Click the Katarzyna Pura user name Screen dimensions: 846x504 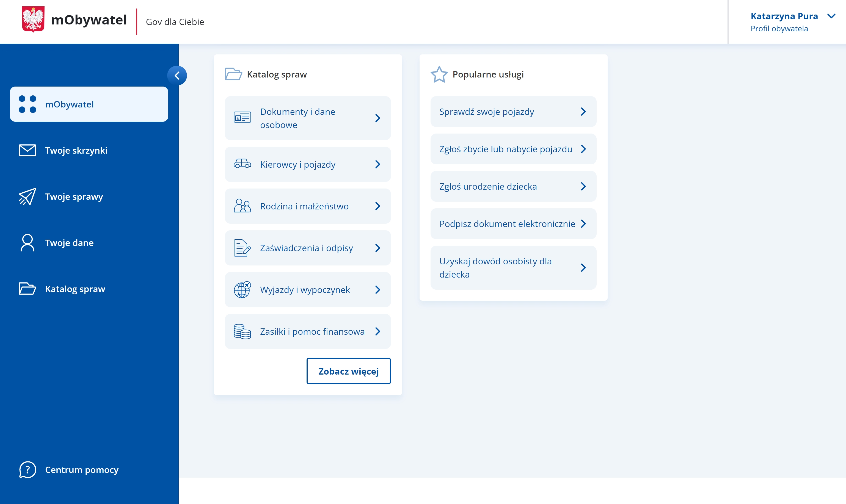click(784, 16)
